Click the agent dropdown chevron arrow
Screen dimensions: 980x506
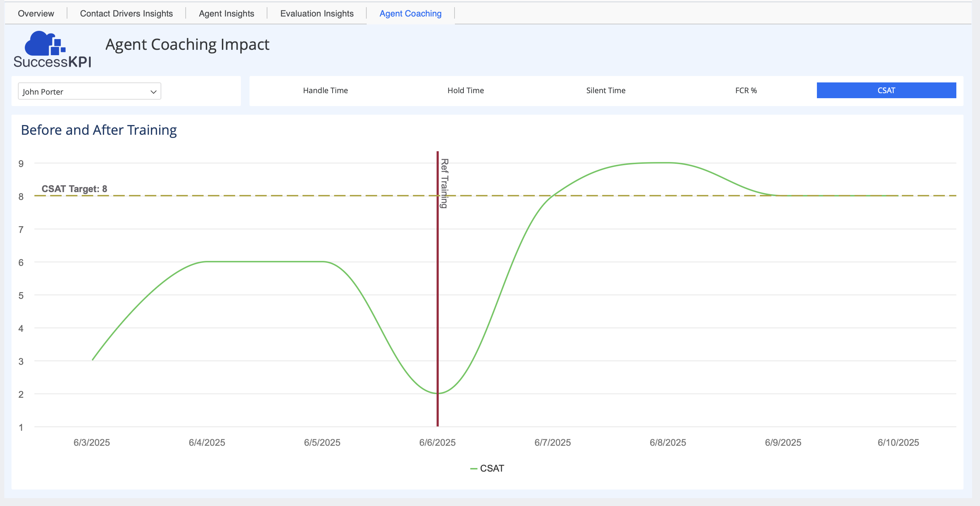[x=153, y=92]
